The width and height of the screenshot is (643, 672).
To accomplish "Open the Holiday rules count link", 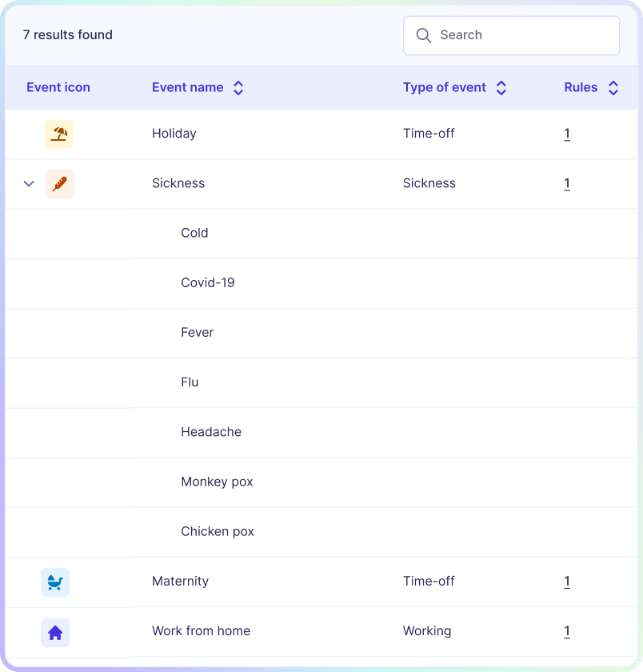I will pyautogui.click(x=567, y=134).
